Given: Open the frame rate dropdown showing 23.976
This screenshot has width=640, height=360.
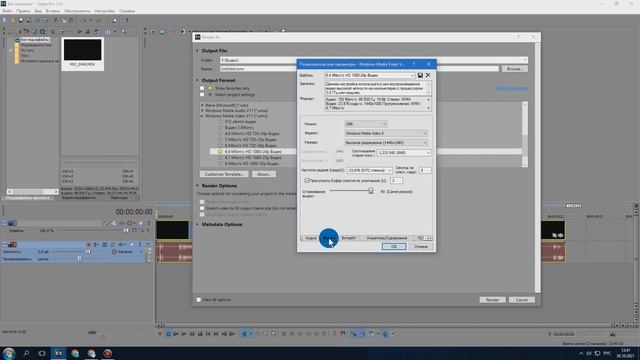Looking at the screenshot, I should point(369,170).
